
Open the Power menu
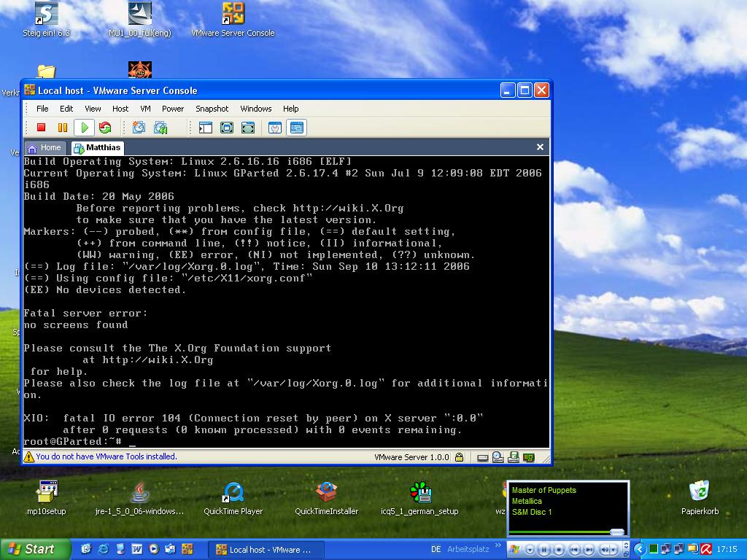pos(172,109)
